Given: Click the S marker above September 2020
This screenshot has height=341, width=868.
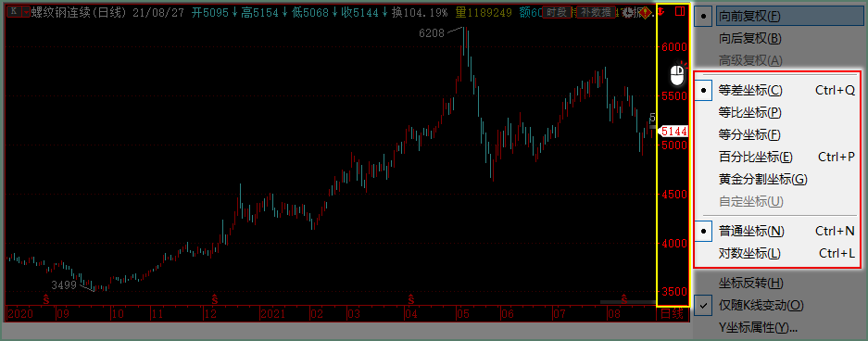Looking at the screenshot, I should point(46,299).
